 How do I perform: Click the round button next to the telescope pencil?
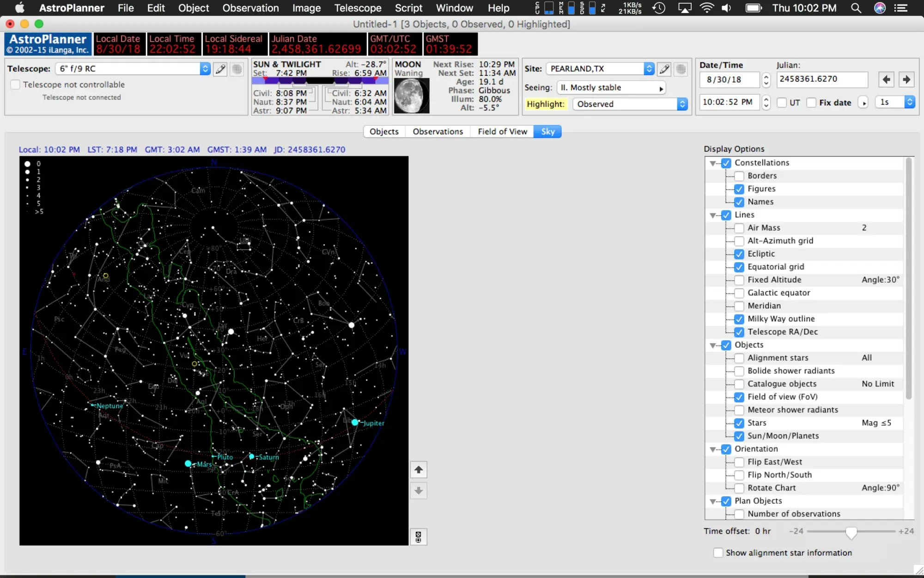(237, 69)
